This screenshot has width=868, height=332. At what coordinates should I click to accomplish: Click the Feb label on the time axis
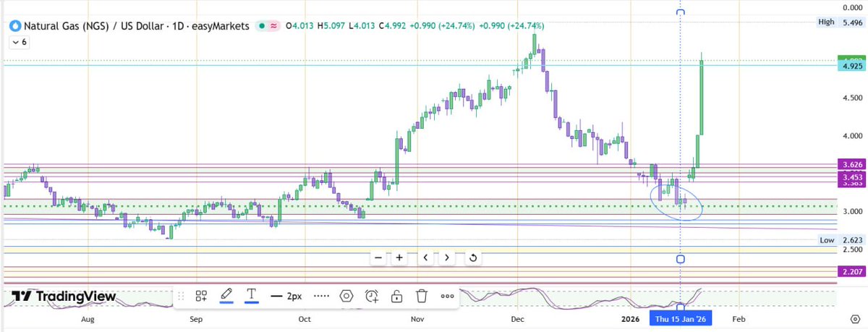(739, 318)
